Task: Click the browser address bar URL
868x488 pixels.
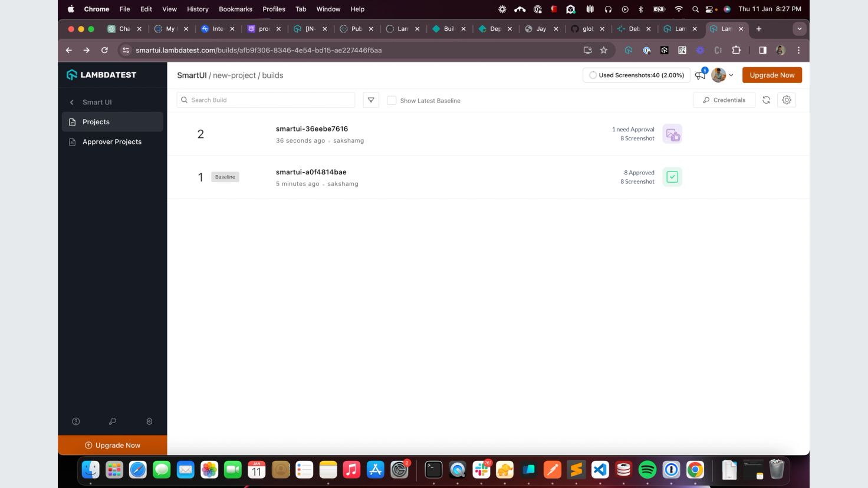Action: [x=259, y=50]
